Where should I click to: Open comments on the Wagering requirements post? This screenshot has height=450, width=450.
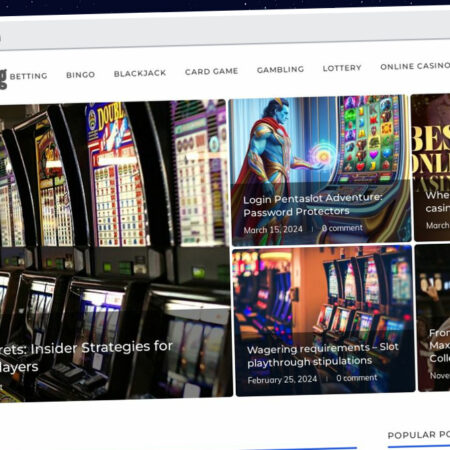coord(357,378)
